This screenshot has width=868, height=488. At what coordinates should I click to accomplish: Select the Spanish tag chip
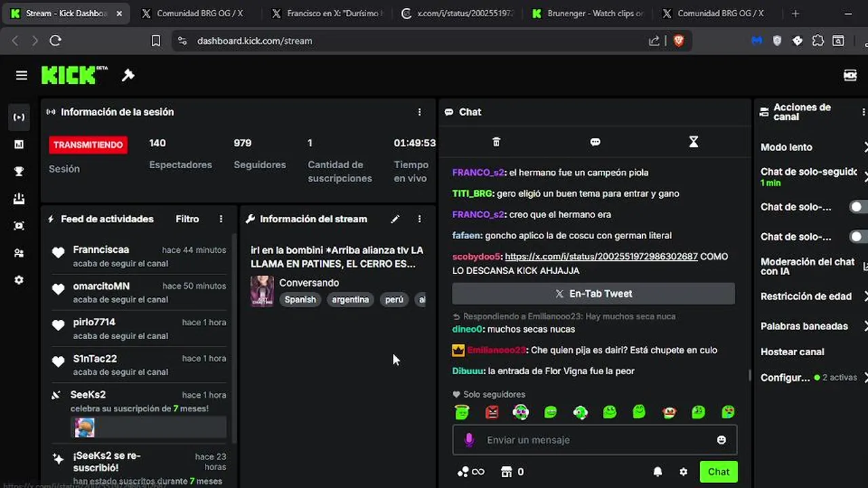coord(300,300)
